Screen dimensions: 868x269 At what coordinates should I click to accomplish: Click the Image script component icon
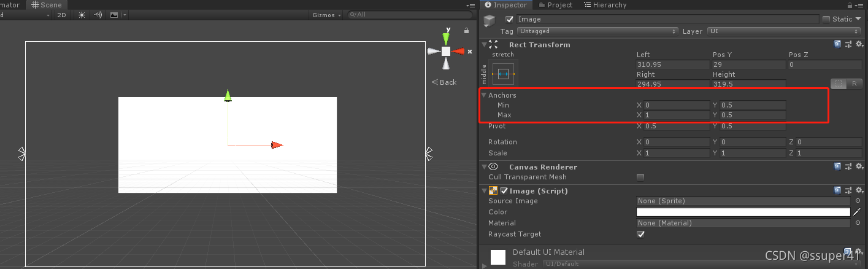[x=494, y=191]
